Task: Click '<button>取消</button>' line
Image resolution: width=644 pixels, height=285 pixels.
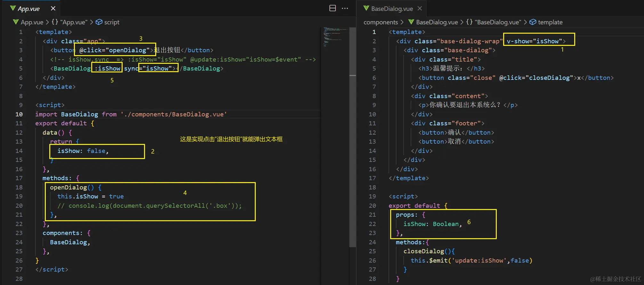Action: coord(456,142)
